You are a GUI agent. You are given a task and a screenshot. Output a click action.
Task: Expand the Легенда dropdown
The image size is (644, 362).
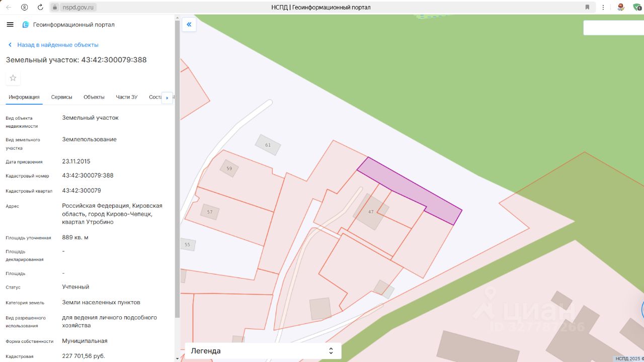coord(263,351)
